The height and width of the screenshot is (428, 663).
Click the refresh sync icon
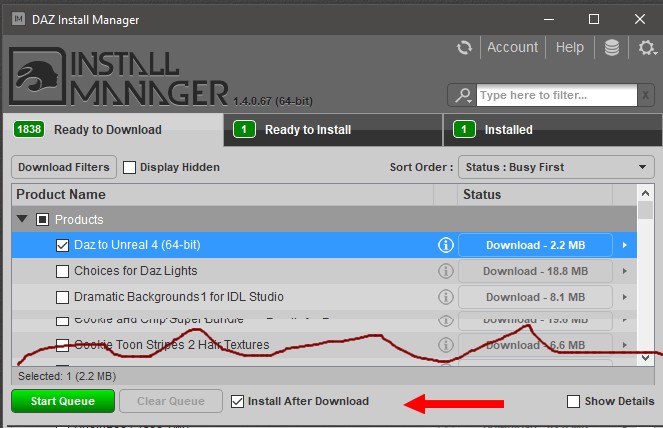[464, 47]
